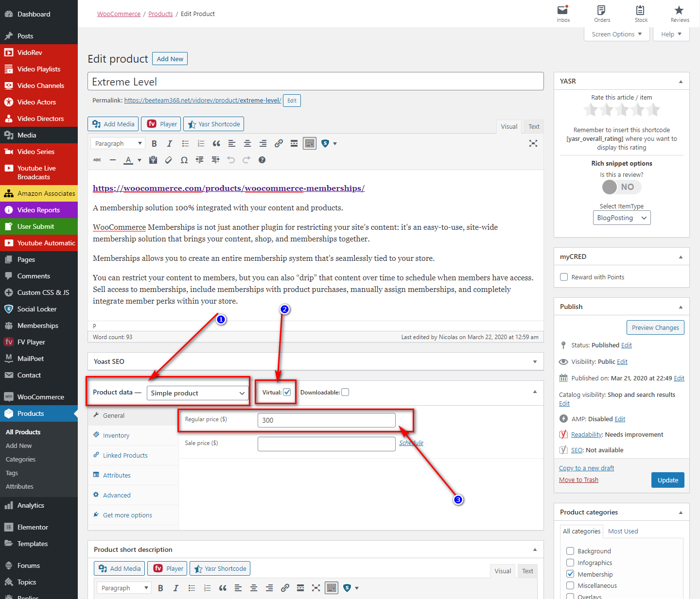Image resolution: width=700 pixels, height=599 pixels.
Task: Click the Reviews star icon in top bar
Action: pyautogui.click(x=679, y=14)
